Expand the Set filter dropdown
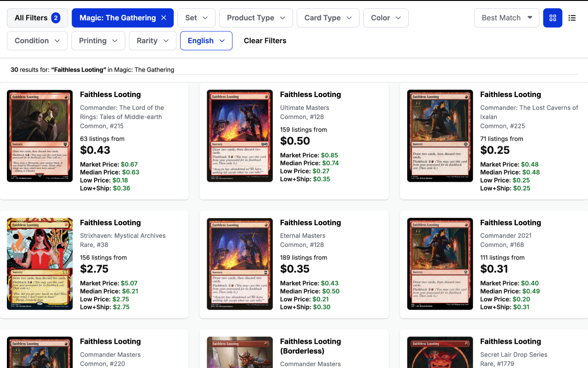This screenshot has width=588, height=368. [197, 18]
